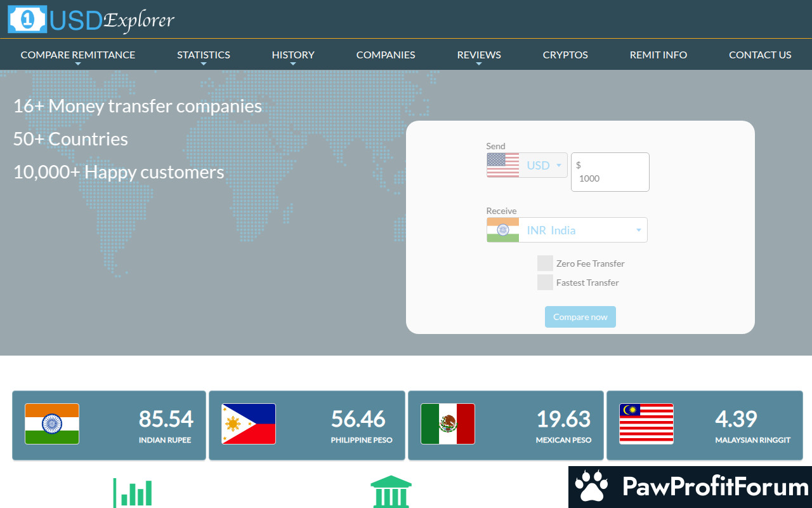
Task: Click the send amount input field
Action: [610, 178]
